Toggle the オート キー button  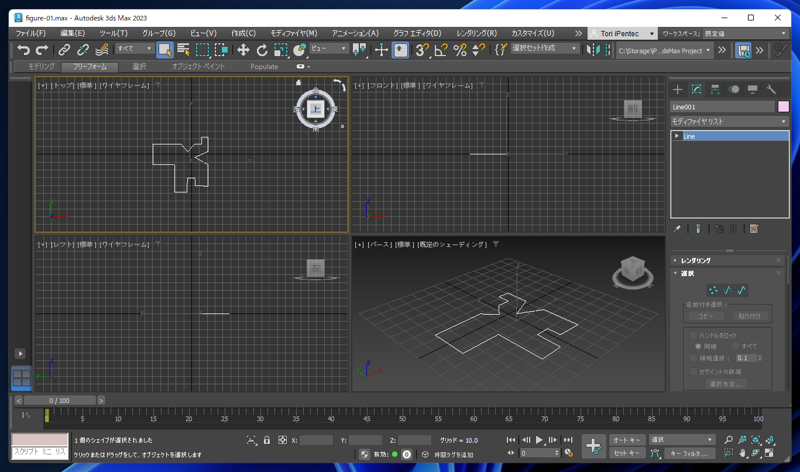click(627, 440)
